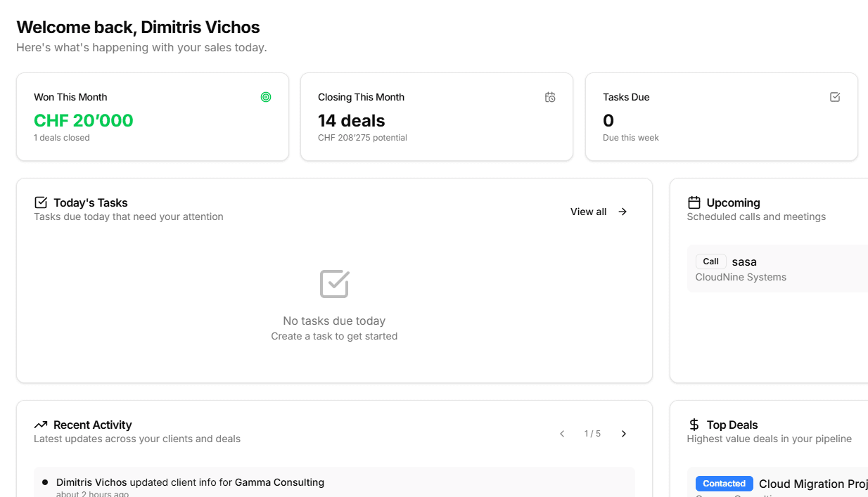The height and width of the screenshot is (497, 868).
Task: Select the Cloud Migration Project deal
Action: point(812,484)
